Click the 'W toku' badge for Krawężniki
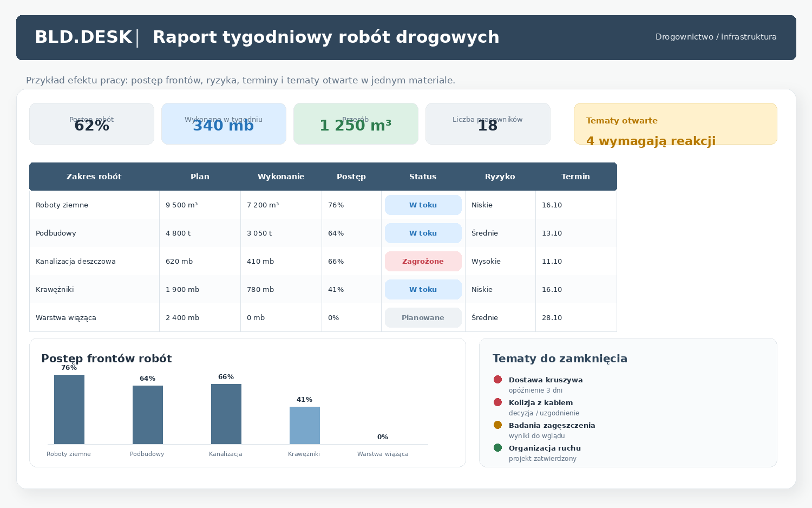This screenshot has height=508, width=812. coord(423,290)
